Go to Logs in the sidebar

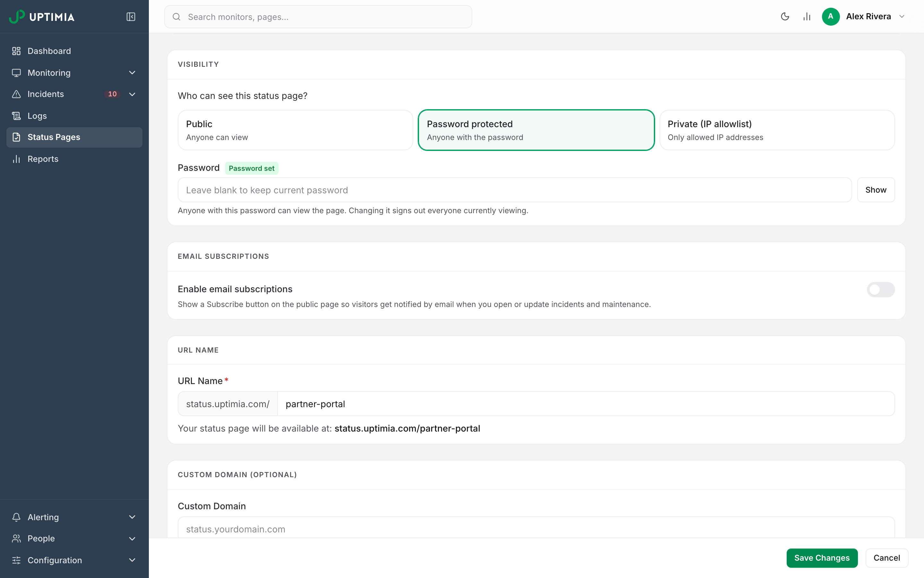[x=74, y=116]
